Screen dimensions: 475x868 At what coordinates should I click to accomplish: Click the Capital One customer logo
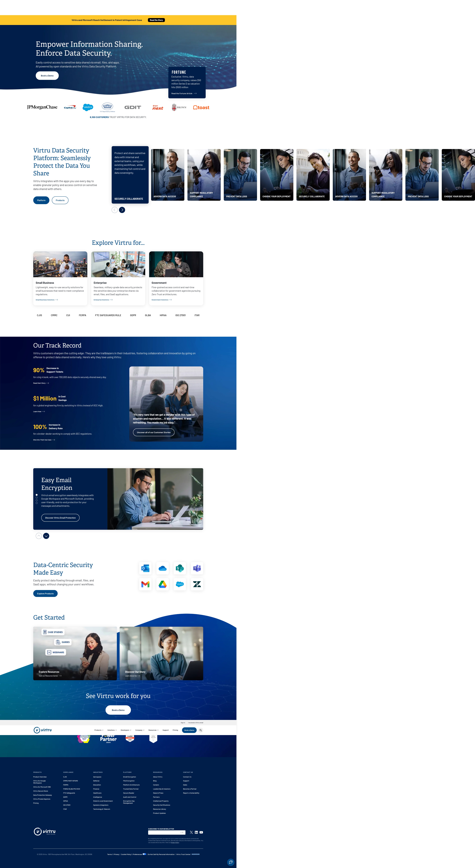pos(70,107)
